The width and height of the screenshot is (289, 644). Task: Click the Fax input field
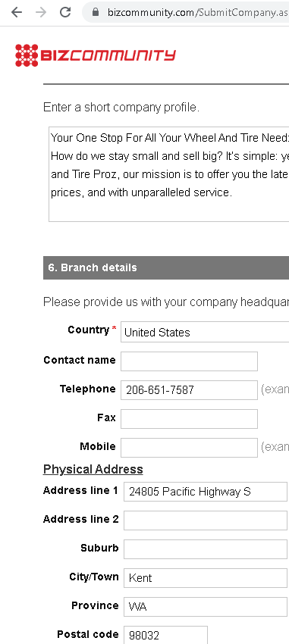[189, 419]
